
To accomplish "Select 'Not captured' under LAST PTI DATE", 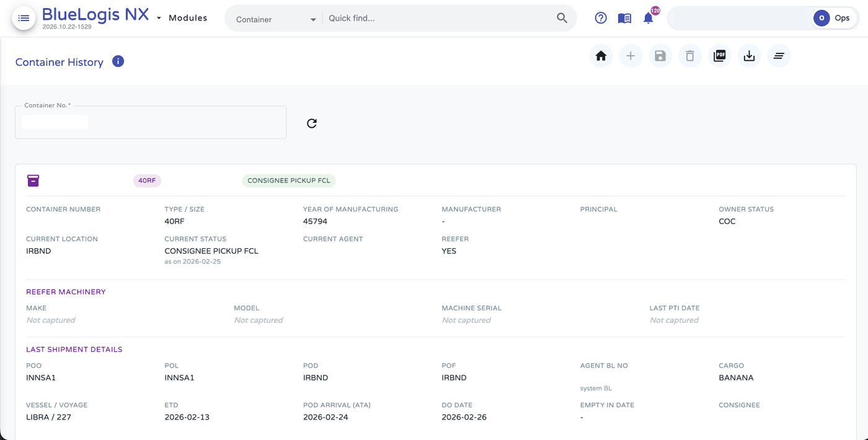I will click(x=674, y=320).
